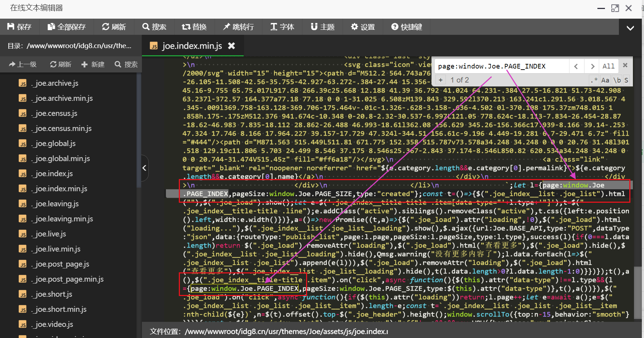Click the All button in search box
Screen dimensions: 644x338
pos(608,66)
